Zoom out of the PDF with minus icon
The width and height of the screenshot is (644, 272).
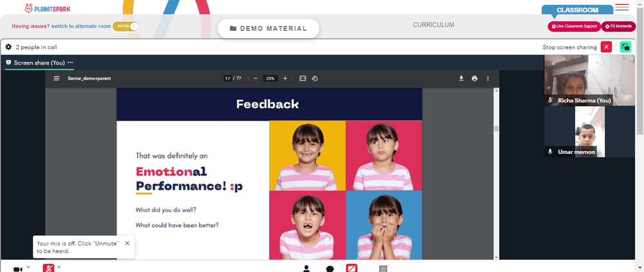click(x=256, y=79)
